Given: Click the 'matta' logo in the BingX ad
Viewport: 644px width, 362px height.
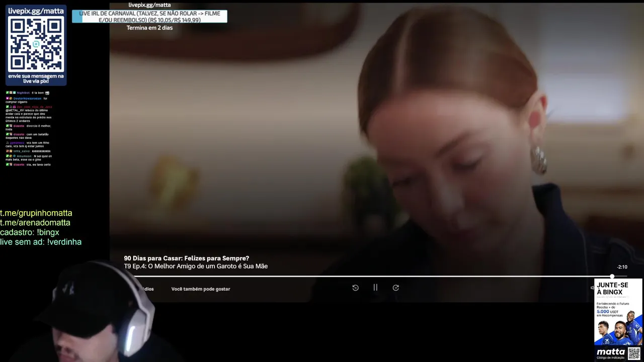Looking at the screenshot, I should 611,352.
